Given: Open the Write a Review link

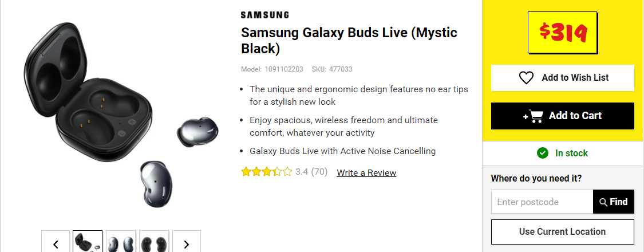Looking at the screenshot, I should pos(366,172).
